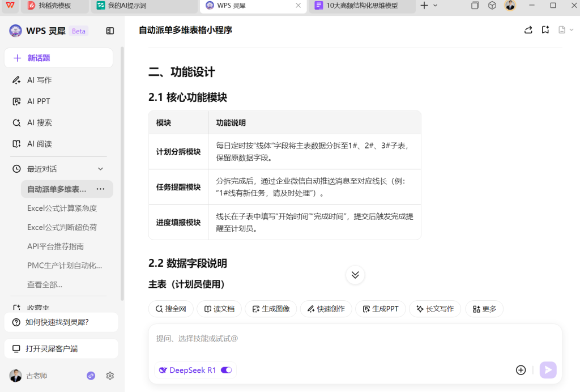Click 查看全部 to view all conversations
The image size is (580, 392).
click(x=44, y=285)
